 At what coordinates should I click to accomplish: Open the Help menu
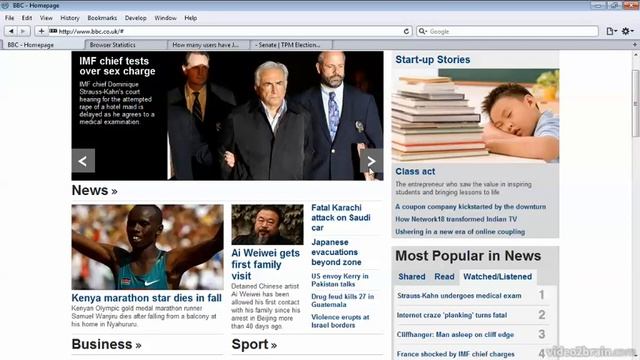(191, 18)
